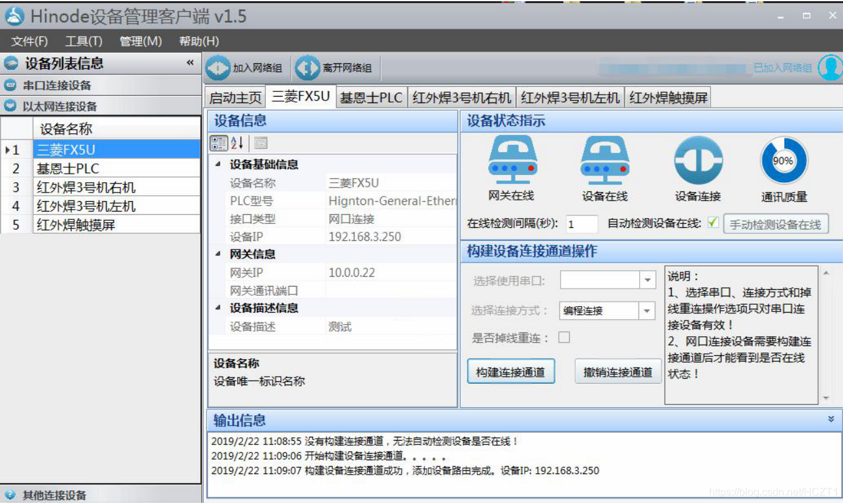Click the 接口类型 value 网口连接
Image resolution: width=843 pixels, height=504 pixels.
pos(351,219)
